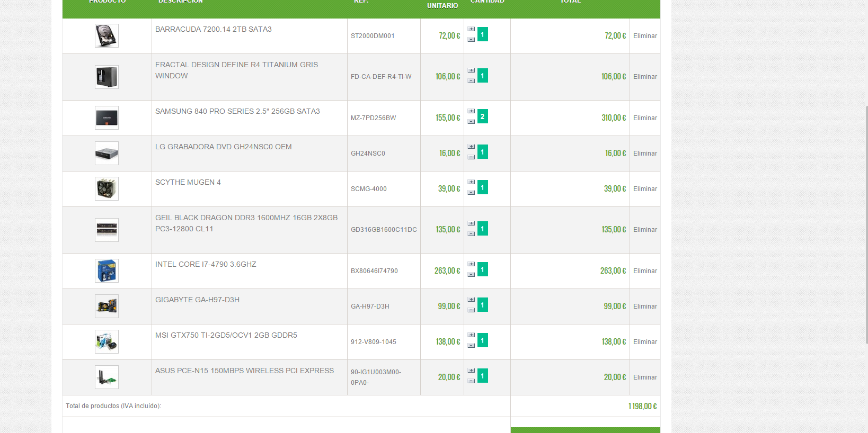The image size is (868, 433).
Task: Open the LG DVD burner thumbnail
Action: tap(107, 154)
